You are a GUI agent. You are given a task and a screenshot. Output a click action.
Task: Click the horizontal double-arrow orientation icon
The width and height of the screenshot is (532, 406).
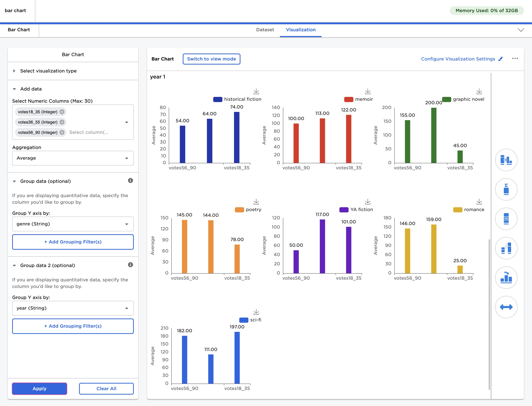(x=506, y=307)
